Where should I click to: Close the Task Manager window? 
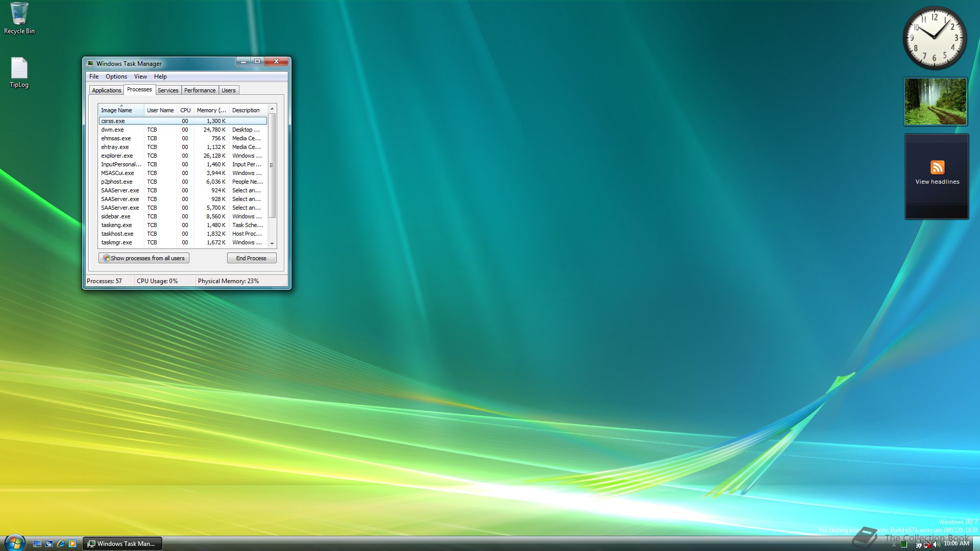(x=276, y=62)
